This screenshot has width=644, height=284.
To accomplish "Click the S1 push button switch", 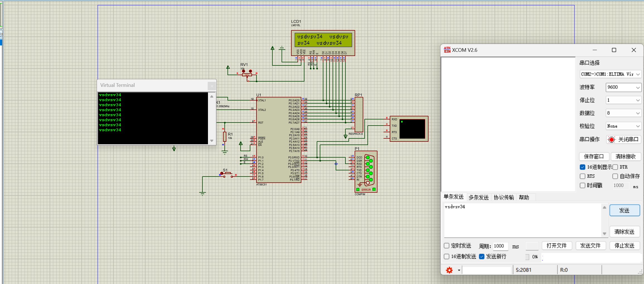I will (x=228, y=175).
